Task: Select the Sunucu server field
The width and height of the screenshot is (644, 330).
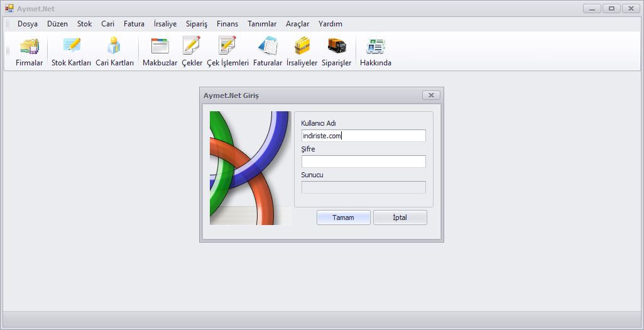Action: [364, 187]
